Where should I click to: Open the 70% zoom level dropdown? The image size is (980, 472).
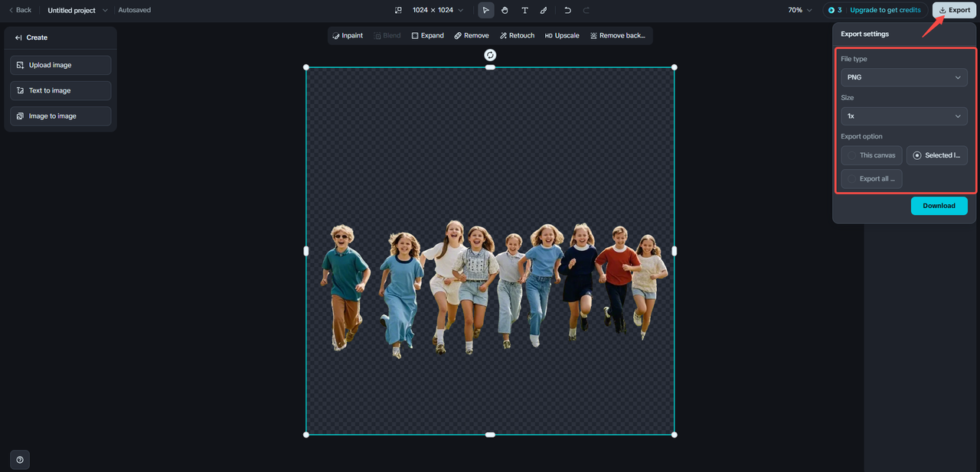pyautogui.click(x=800, y=10)
